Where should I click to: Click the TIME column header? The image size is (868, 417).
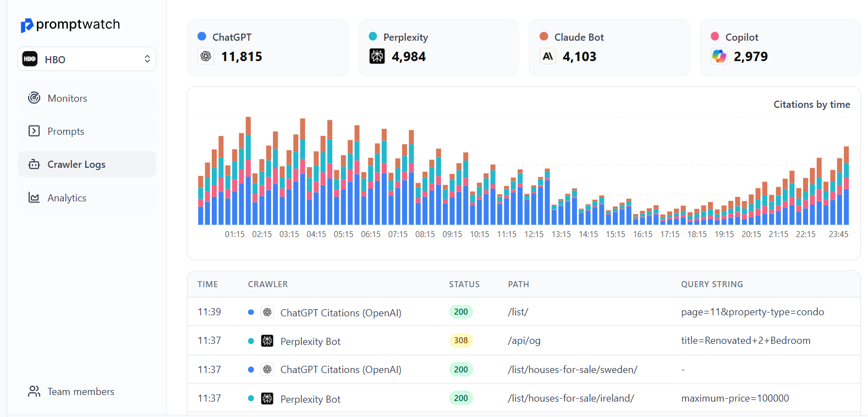tap(208, 284)
